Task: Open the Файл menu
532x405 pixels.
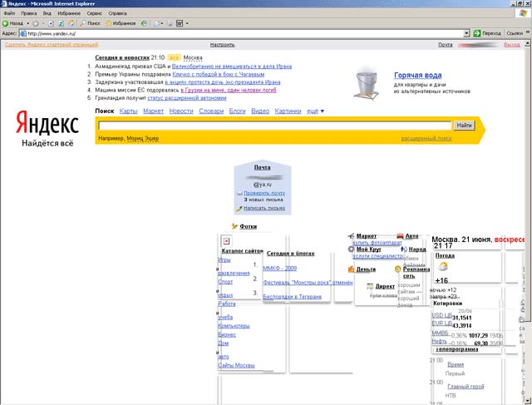Action: [x=9, y=13]
